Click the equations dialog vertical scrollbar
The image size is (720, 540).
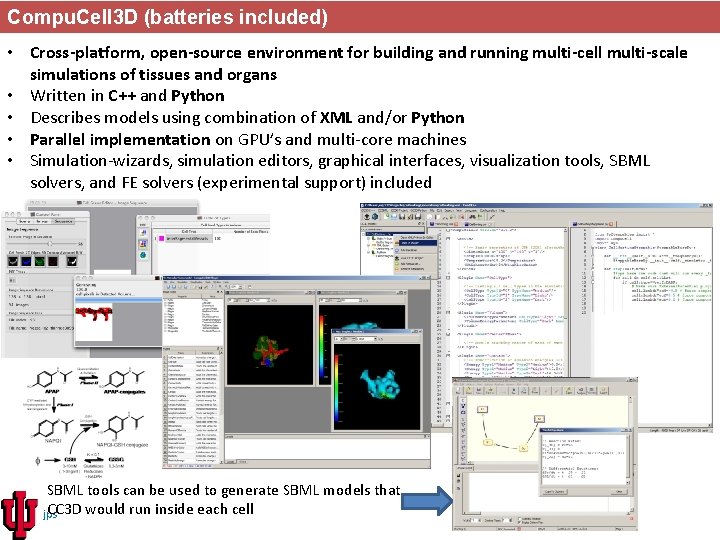[x=628, y=459]
